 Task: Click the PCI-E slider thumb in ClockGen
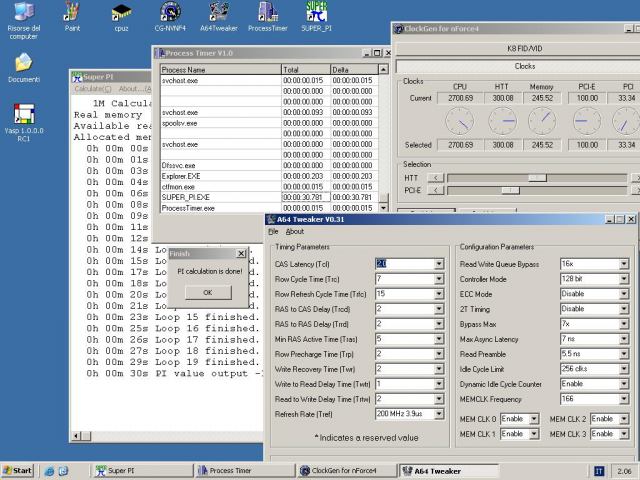pyautogui.click(x=511, y=191)
